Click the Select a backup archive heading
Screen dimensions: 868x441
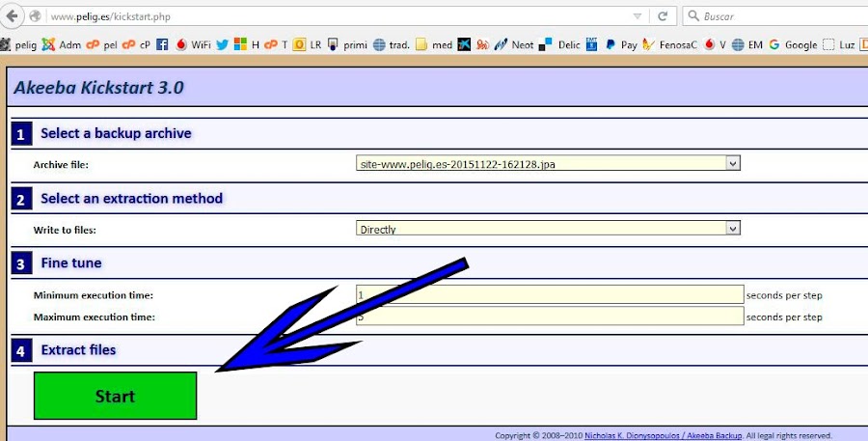[116, 133]
